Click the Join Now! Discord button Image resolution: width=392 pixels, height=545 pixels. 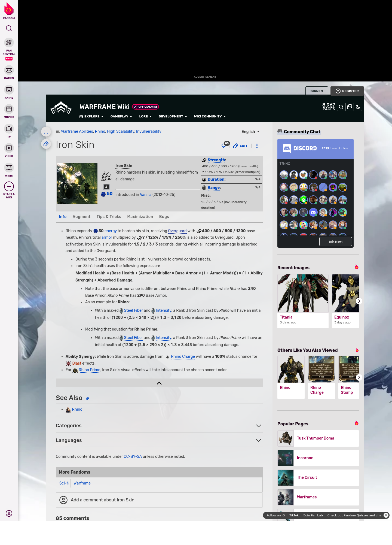[x=335, y=242]
